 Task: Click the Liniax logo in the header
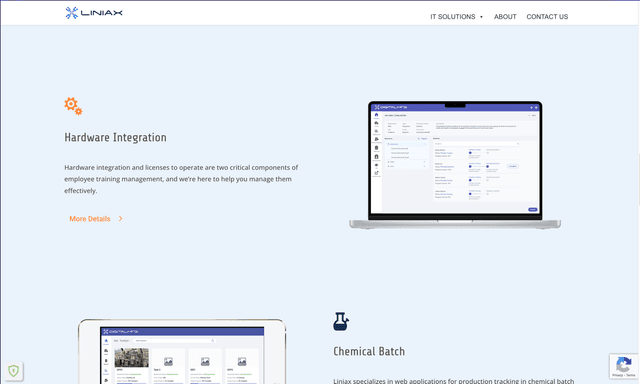(x=94, y=13)
